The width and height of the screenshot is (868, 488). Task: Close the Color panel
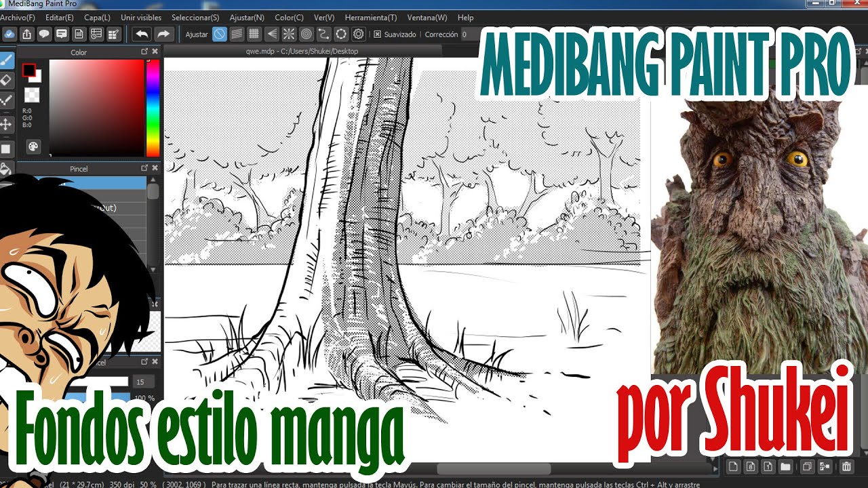tap(155, 52)
